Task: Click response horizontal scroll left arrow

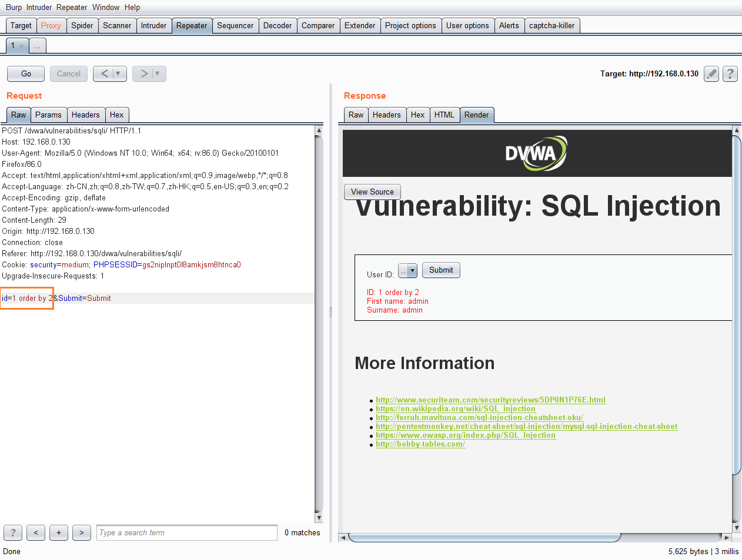Action: [x=343, y=538]
